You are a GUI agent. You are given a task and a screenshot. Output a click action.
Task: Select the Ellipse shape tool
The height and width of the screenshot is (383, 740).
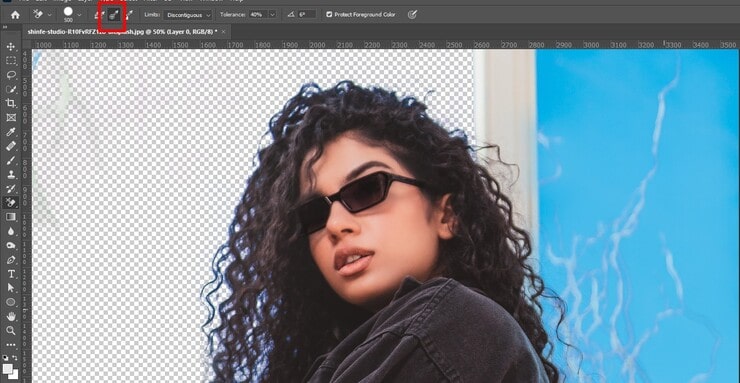point(11,302)
